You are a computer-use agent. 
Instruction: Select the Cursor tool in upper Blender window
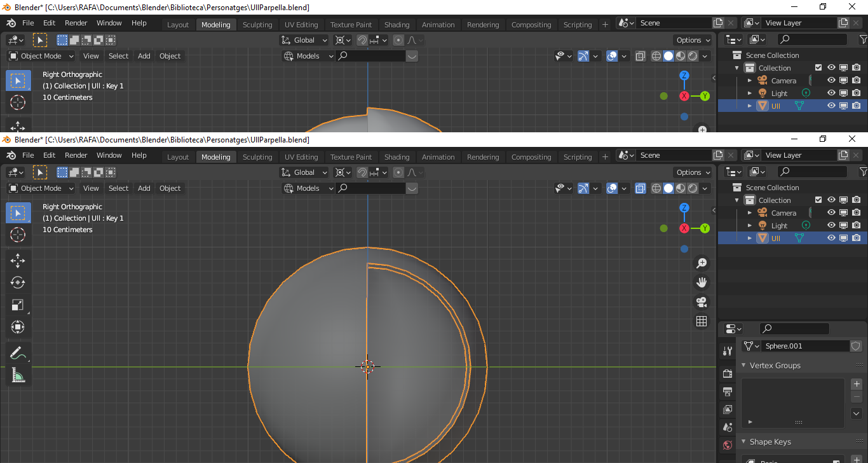[x=18, y=102]
